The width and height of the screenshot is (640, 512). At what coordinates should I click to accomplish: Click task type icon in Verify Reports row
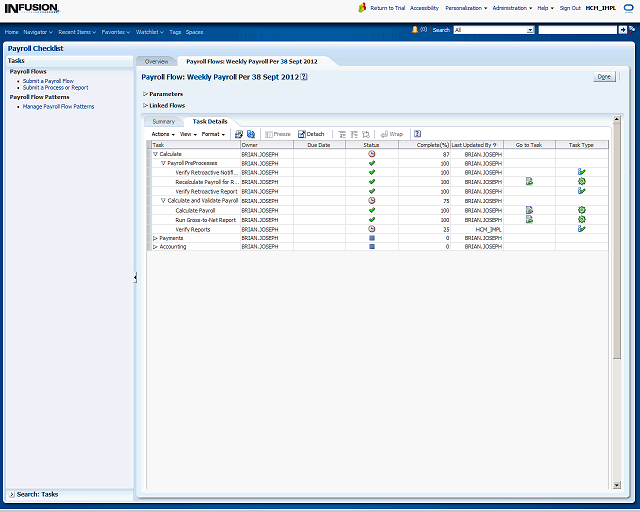581,229
